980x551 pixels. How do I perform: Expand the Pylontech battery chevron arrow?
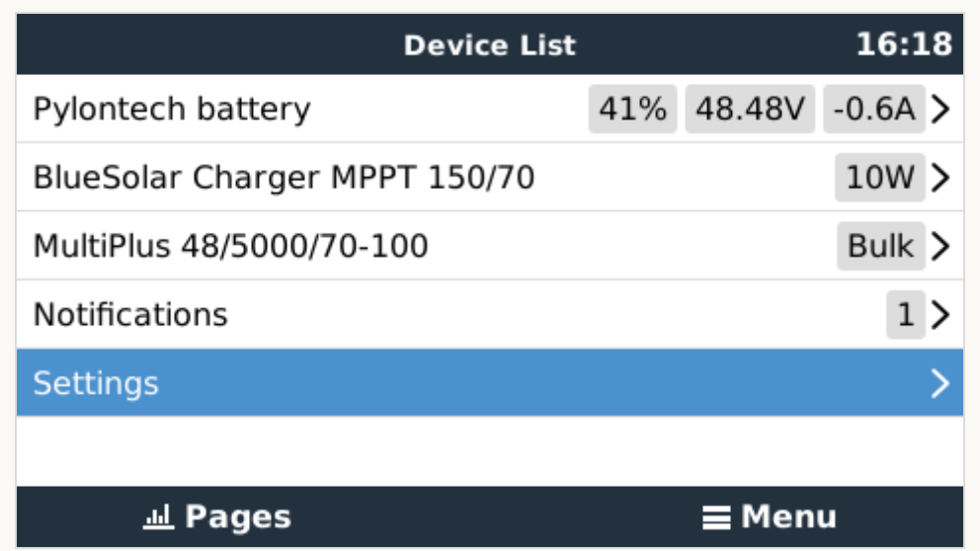(940, 109)
